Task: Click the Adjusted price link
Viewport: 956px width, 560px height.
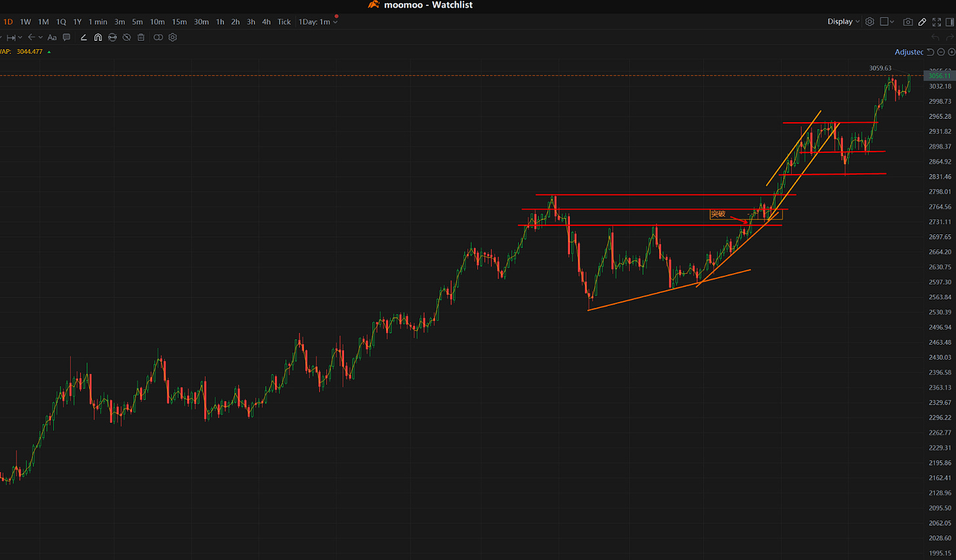Action: [909, 52]
